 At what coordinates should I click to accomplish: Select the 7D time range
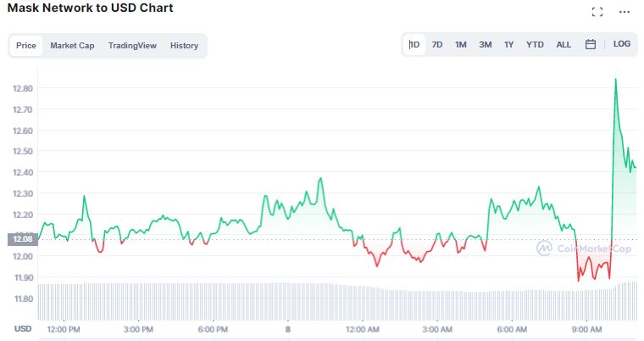point(437,44)
